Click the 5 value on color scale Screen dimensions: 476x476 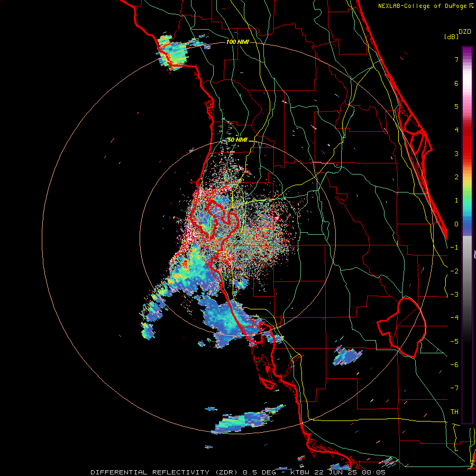point(456,106)
